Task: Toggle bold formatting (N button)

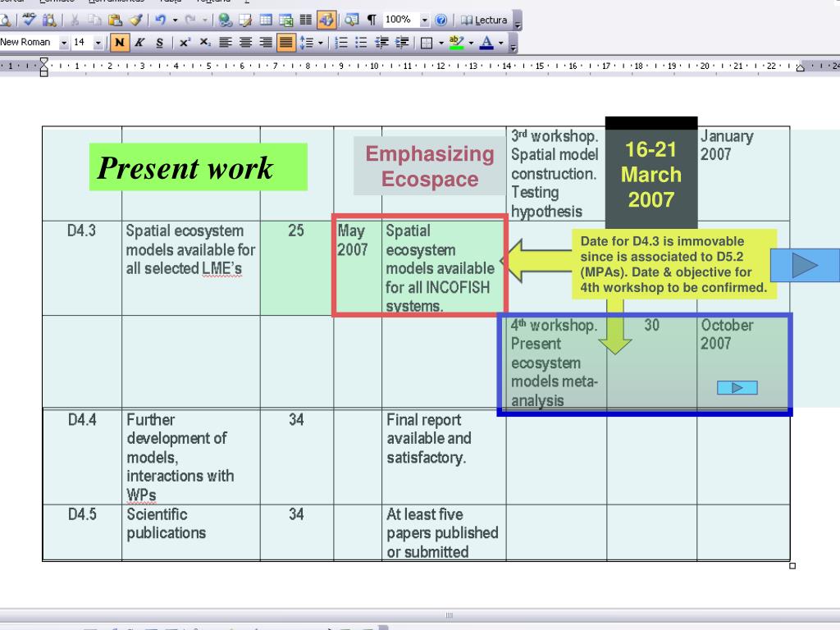Action: click(120, 43)
